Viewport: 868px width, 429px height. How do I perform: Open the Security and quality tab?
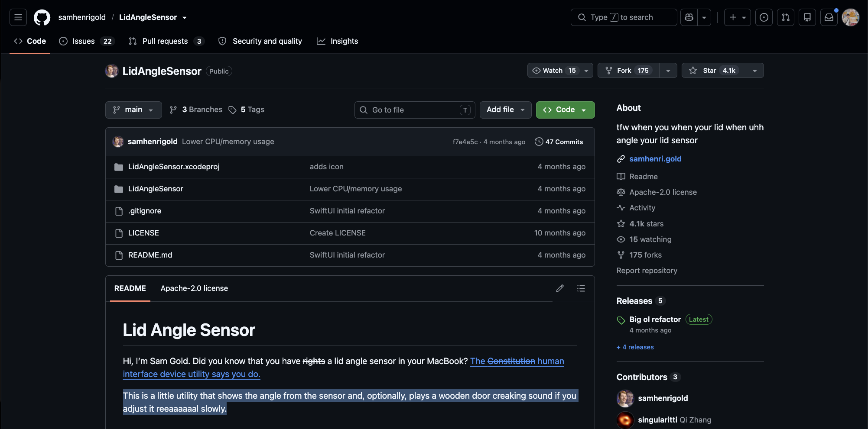(x=260, y=41)
